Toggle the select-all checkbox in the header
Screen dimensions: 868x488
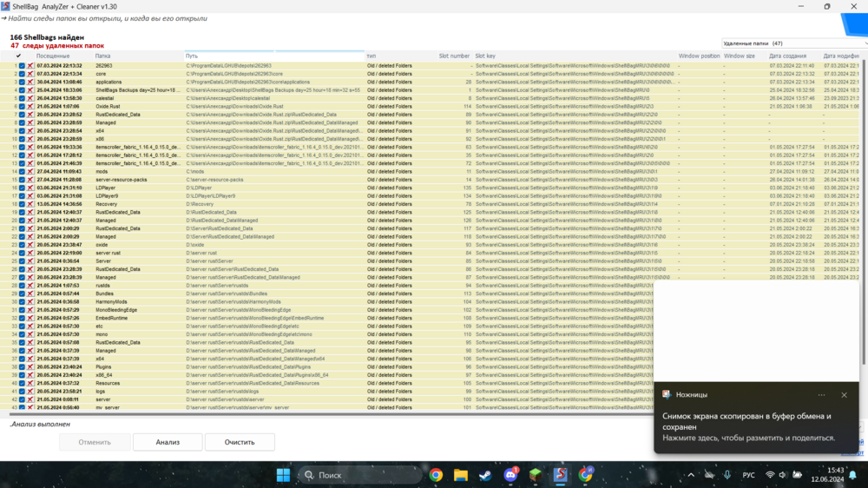[x=18, y=56]
